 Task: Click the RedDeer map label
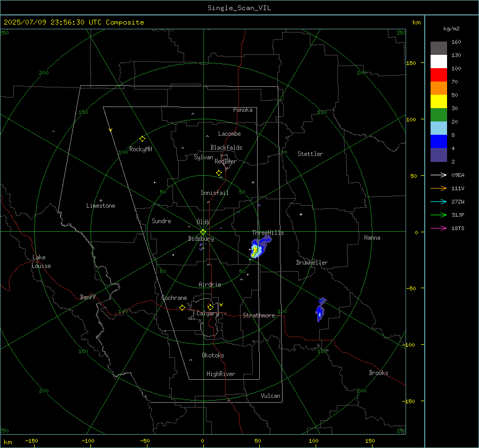pyautogui.click(x=226, y=161)
